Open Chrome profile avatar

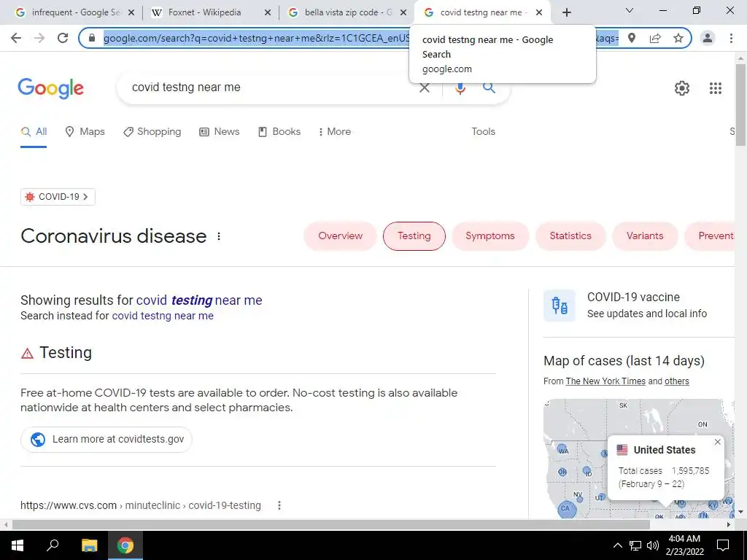coord(708,38)
